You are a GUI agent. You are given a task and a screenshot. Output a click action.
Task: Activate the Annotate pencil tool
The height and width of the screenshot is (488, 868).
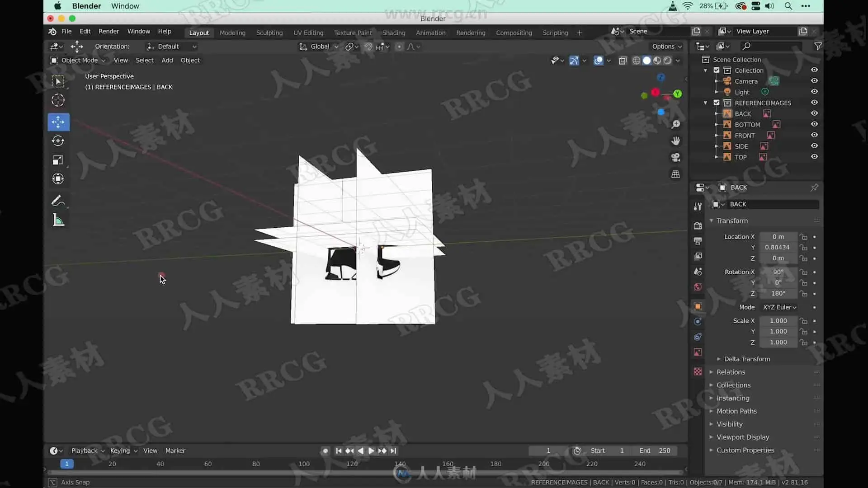(x=58, y=201)
